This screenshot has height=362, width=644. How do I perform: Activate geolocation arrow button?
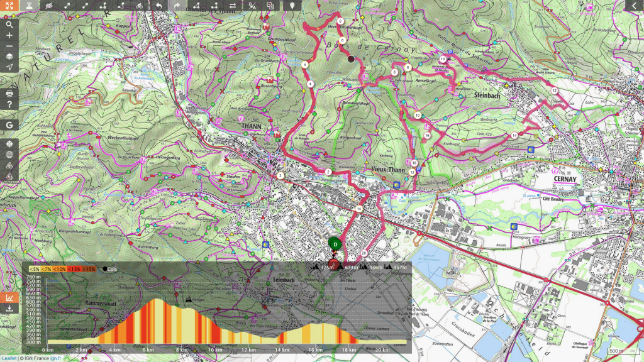tap(9, 67)
